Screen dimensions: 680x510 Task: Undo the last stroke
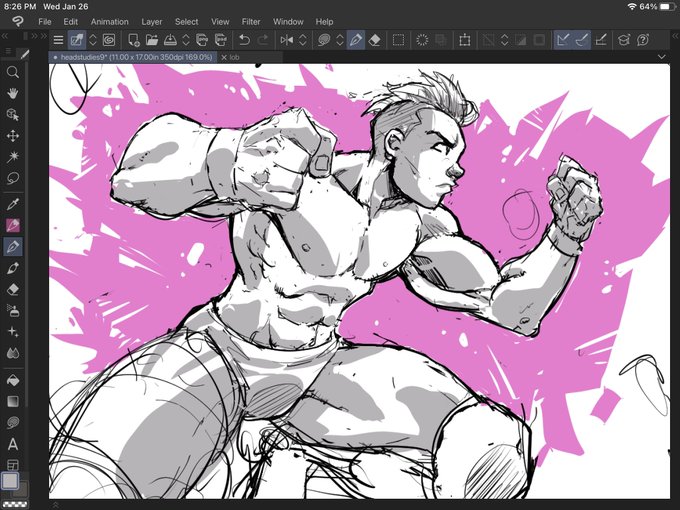(244, 40)
